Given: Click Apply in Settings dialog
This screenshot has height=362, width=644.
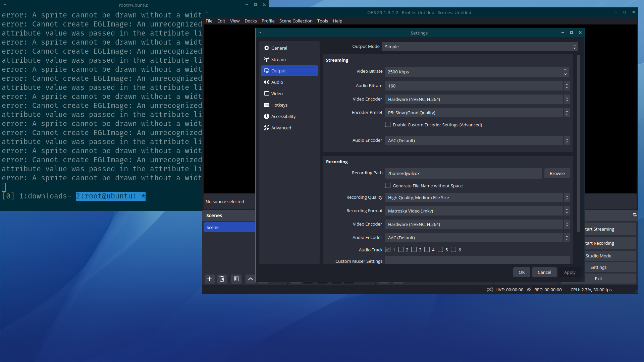Looking at the screenshot, I should [570, 272].
